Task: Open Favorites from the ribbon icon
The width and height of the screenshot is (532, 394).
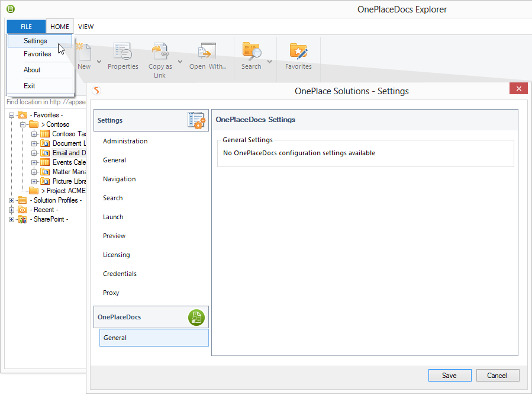Action: 298,52
